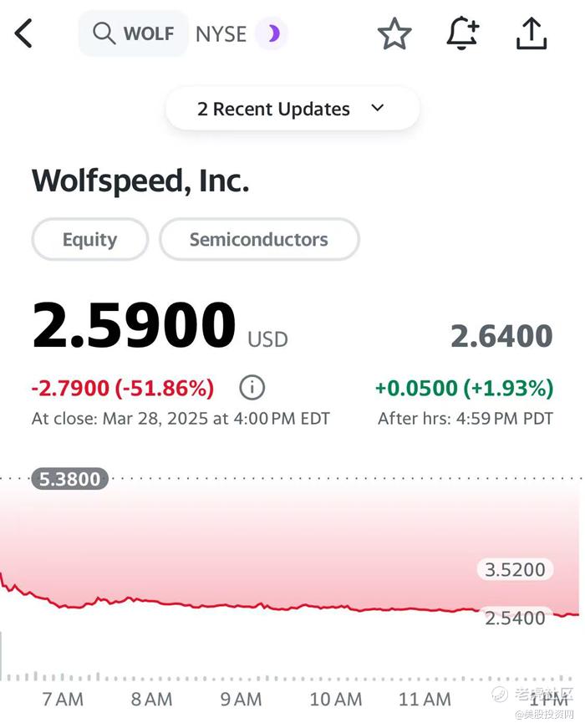Open info icon next to price change

click(252, 388)
